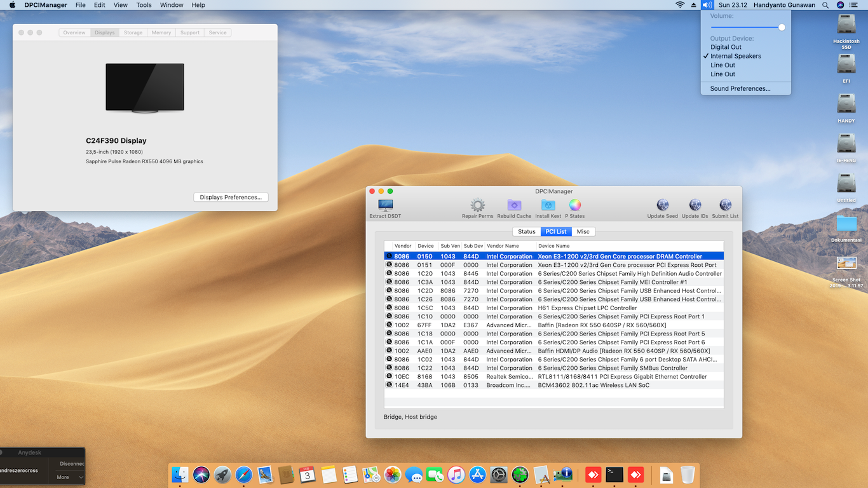
Task: Select the Baffin HDMI/DP Audio row
Action: point(554,351)
